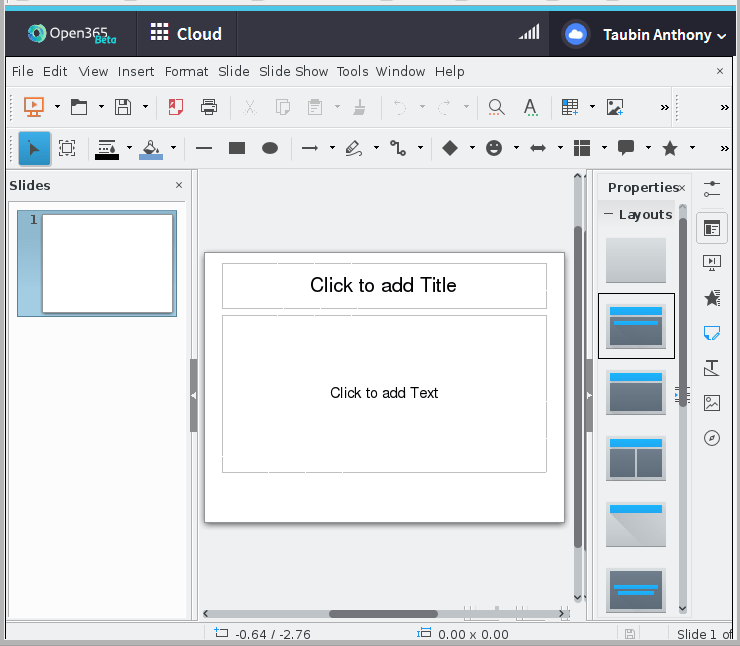The width and height of the screenshot is (740, 646).
Task: Close the Slides panel
Action: (179, 185)
